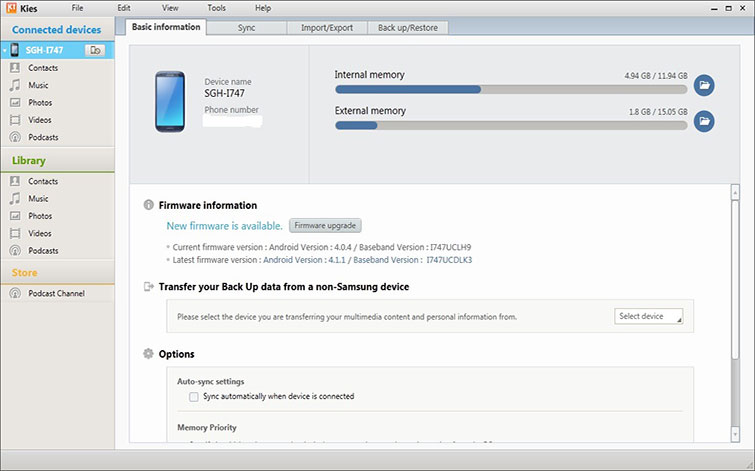
Task: Open Videos icon under Library
Action: [x=15, y=233]
